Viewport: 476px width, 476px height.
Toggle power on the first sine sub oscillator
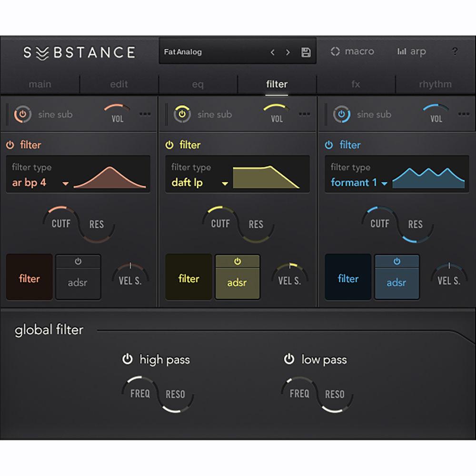[22, 114]
